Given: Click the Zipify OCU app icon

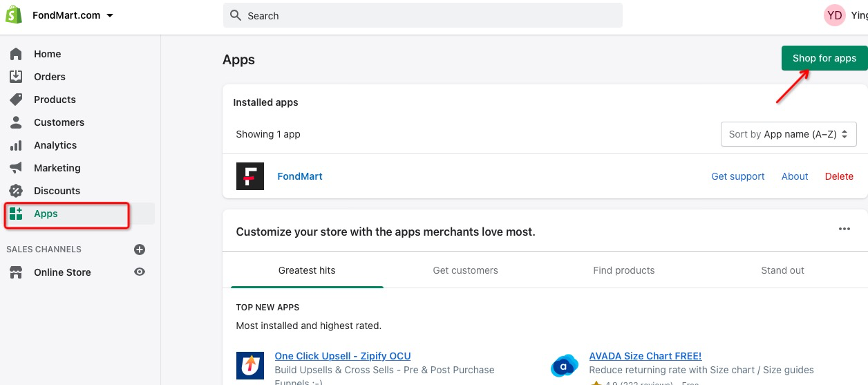Looking at the screenshot, I should coord(250,365).
